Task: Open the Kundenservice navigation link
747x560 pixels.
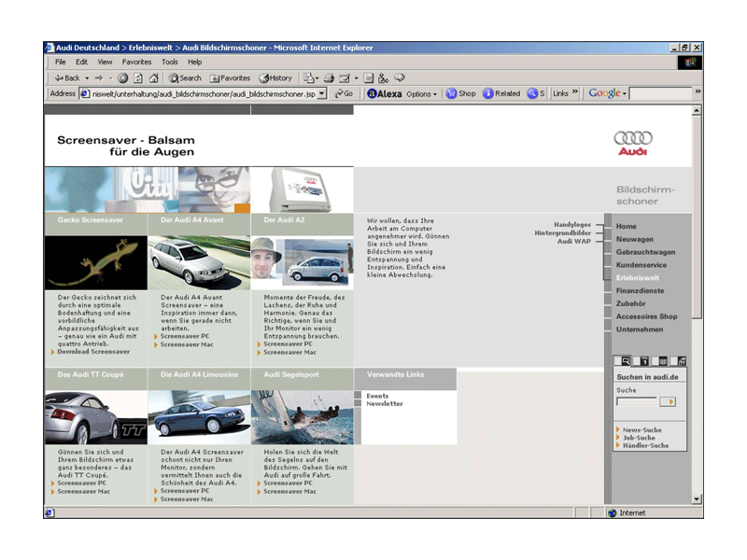Action: 641,265
